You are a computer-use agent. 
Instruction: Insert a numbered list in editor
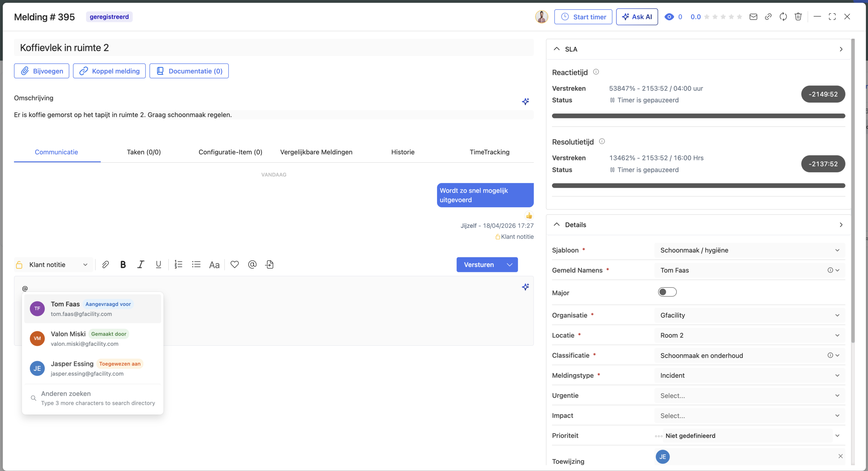(x=178, y=264)
